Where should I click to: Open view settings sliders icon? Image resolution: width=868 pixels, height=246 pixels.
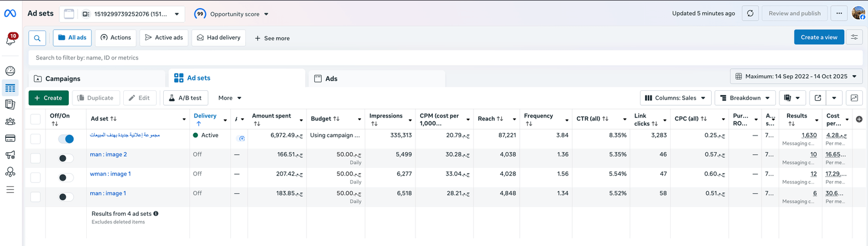pos(854,38)
